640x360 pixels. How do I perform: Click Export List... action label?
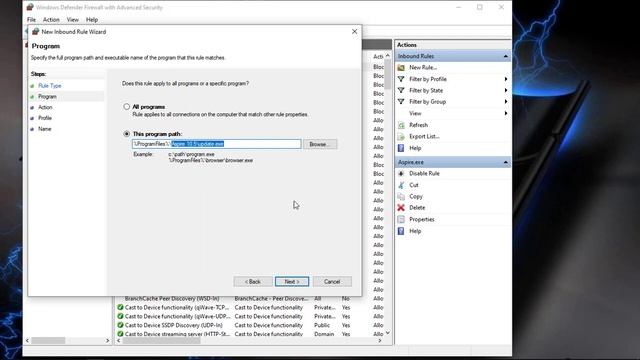424,136
